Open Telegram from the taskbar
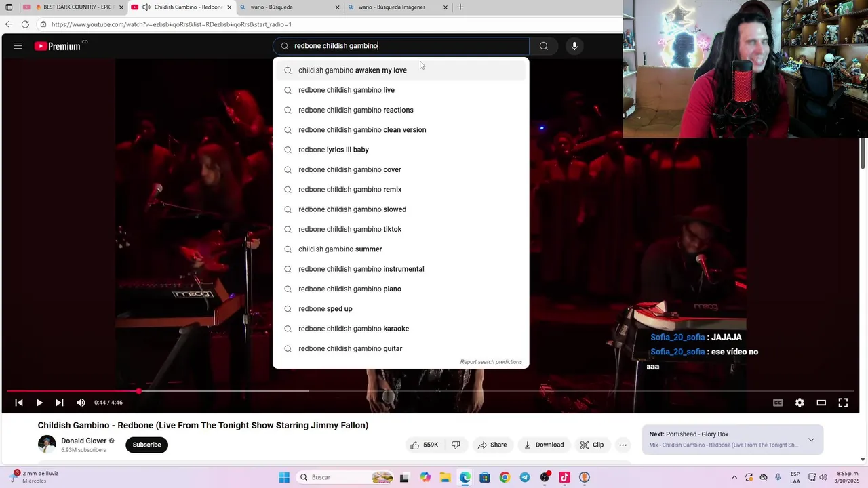The width and height of the screenshot is (868, 488). click(x=525, y=477)
